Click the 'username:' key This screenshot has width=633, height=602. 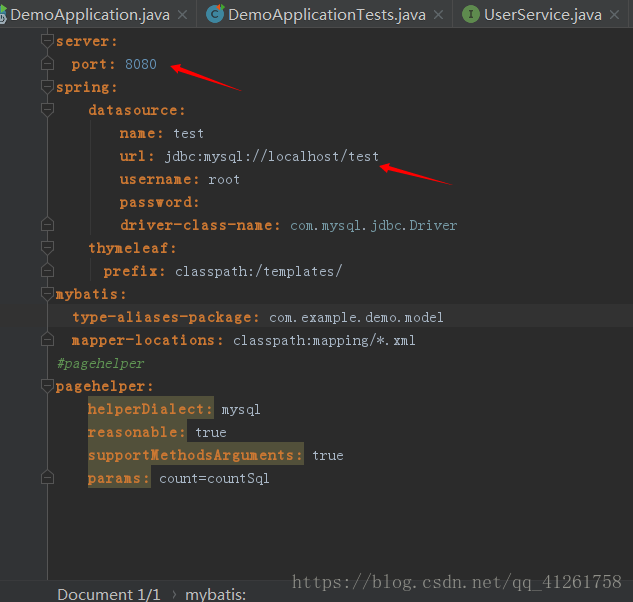click(x=159, y=179)
